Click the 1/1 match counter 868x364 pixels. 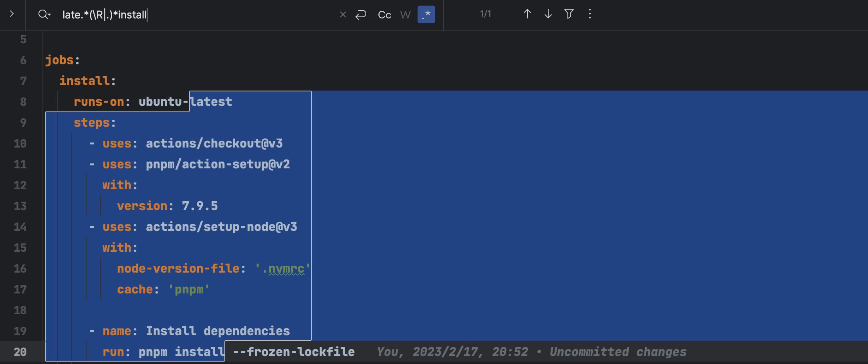pos(486,14)
